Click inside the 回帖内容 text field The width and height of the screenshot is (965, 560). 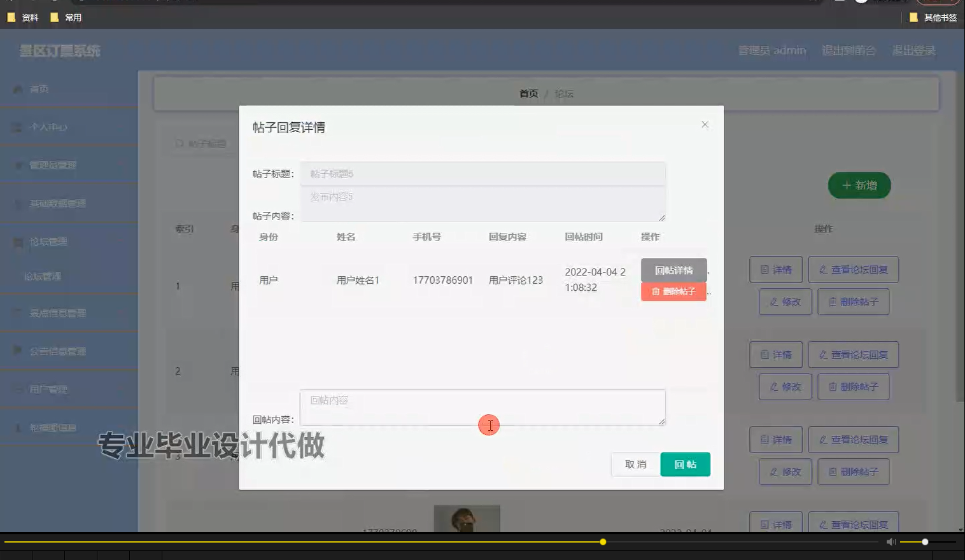[x=482, y=407]
